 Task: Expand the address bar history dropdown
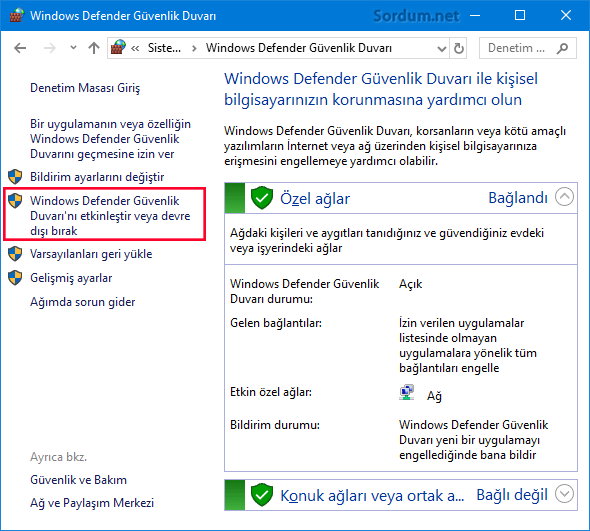(x=442, y=48)
